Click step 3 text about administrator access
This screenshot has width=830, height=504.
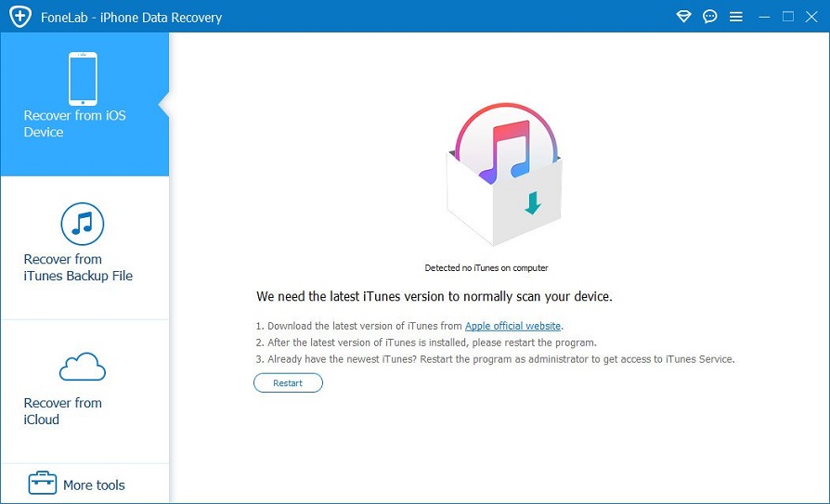495,359
